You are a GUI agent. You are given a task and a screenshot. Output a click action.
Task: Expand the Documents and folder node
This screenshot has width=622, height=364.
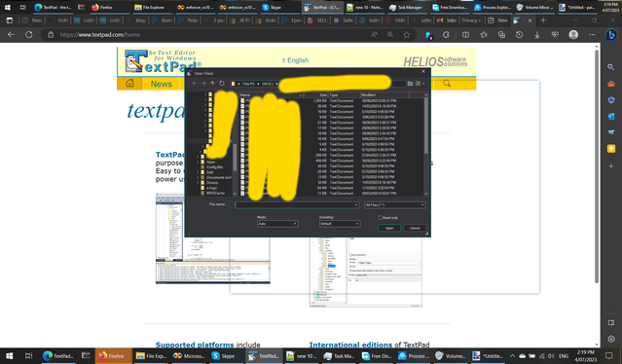[x=198, y=177]
